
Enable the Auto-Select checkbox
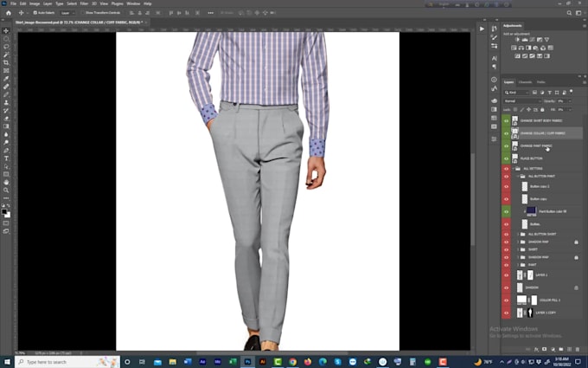pos(35,13)
